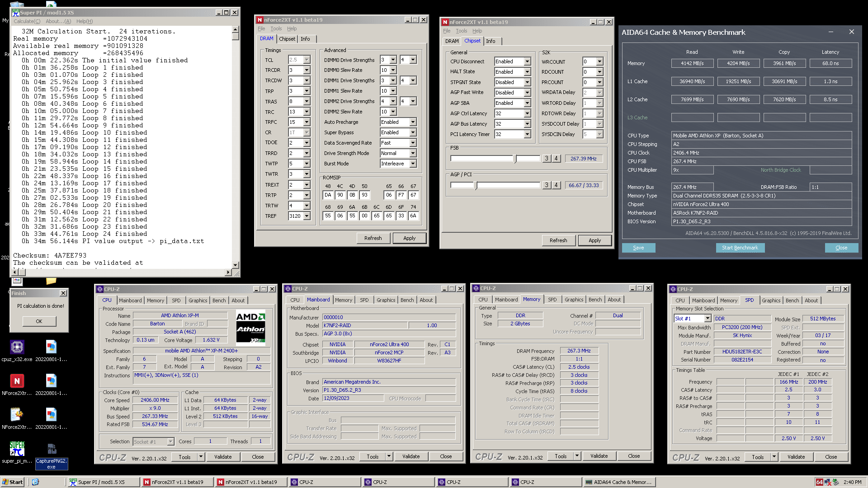Click title icon of CPU-Z SPD window

(x=673, y=289)
